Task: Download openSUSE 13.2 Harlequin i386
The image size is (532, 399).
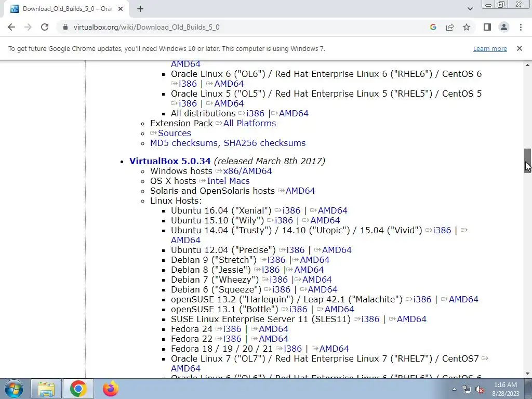Action: tap(422, 299)
